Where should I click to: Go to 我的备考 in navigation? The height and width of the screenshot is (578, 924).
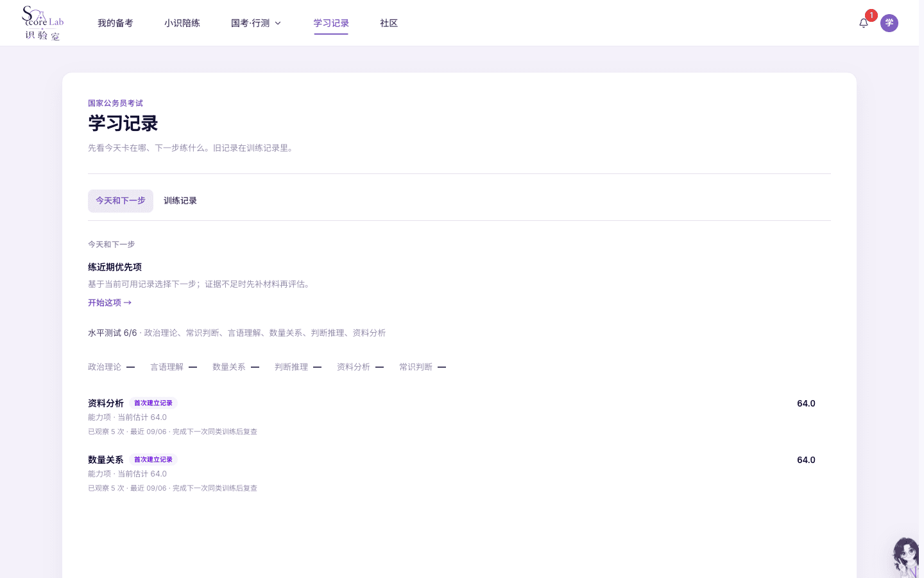[x=116, y=23]
